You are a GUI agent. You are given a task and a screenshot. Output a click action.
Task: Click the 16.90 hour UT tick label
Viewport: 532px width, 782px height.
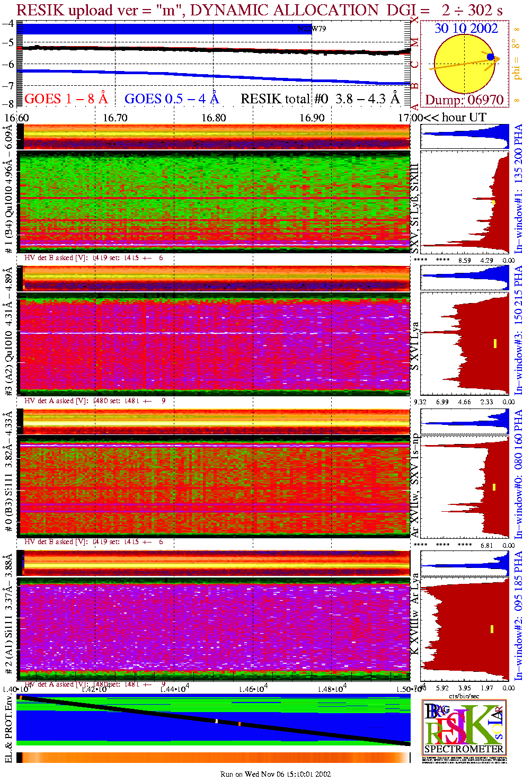[x=312, y=118]
